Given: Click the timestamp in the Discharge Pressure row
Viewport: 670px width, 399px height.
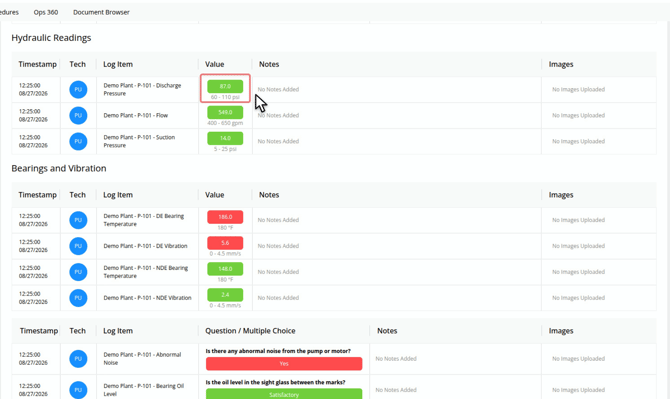Looking at the screenshot, I should 33,89.
